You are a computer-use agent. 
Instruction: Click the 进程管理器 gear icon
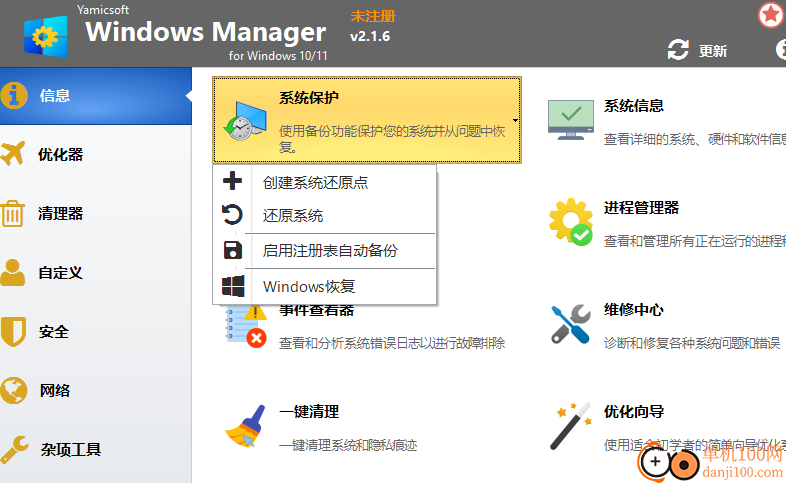(571, 221)
